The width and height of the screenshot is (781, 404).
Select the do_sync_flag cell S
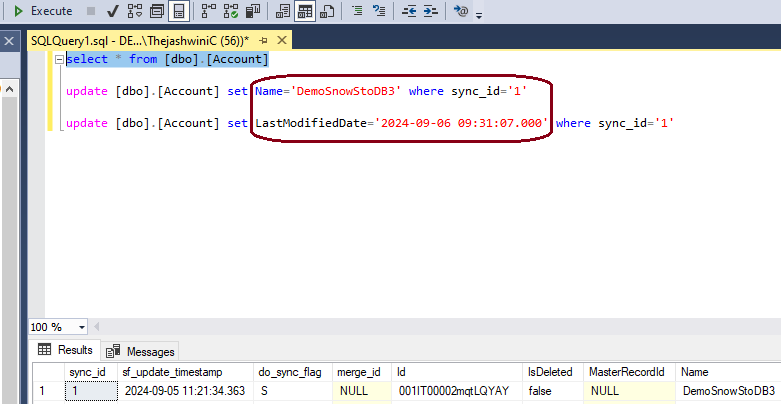293,391
